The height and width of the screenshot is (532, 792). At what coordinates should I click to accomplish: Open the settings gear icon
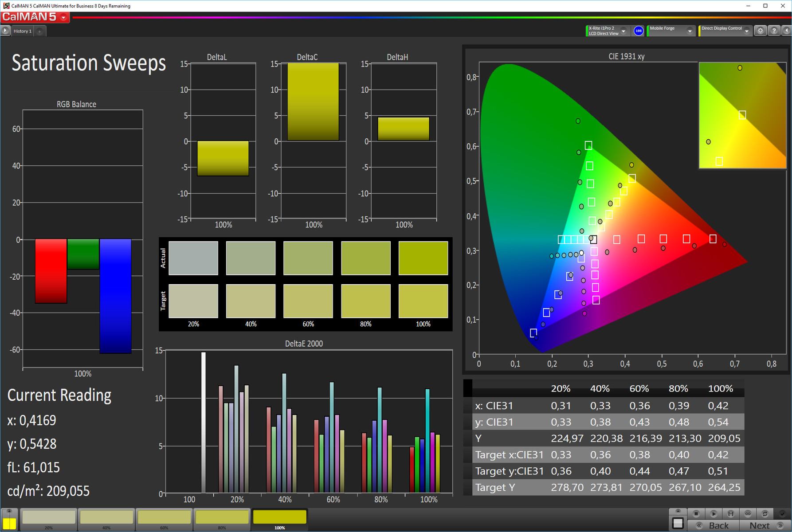[x=760, y=31]
